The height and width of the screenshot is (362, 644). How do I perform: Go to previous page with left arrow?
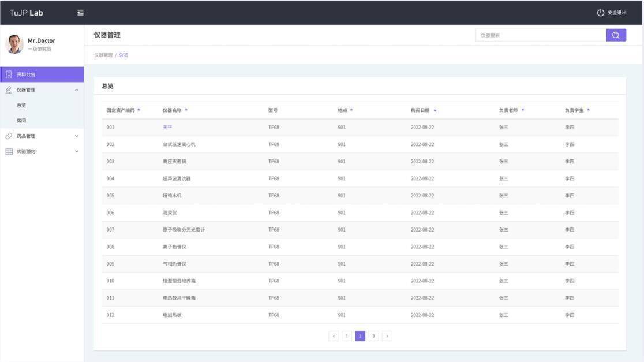click(334, 336)
